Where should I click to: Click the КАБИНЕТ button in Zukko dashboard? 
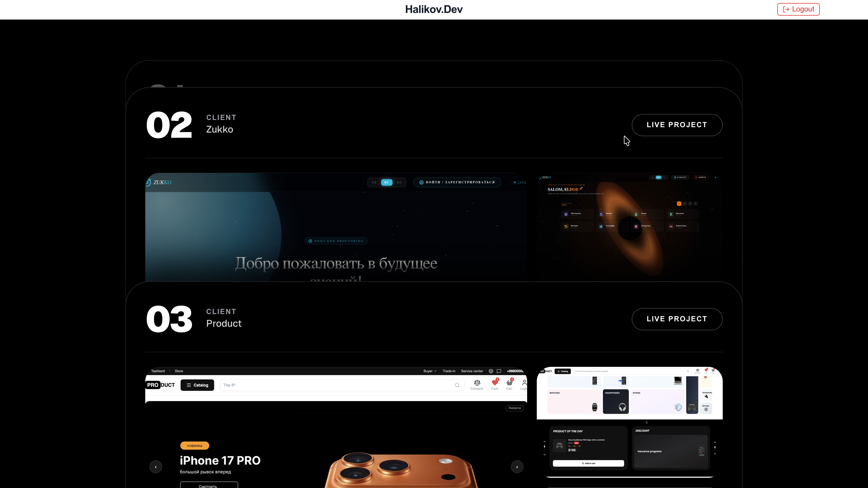(680, 177)
